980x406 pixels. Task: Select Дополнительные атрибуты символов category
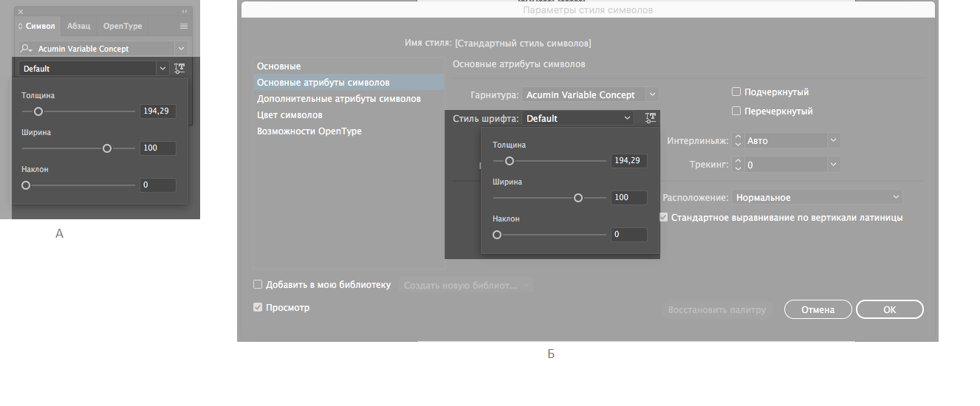[x=348, y=99]
